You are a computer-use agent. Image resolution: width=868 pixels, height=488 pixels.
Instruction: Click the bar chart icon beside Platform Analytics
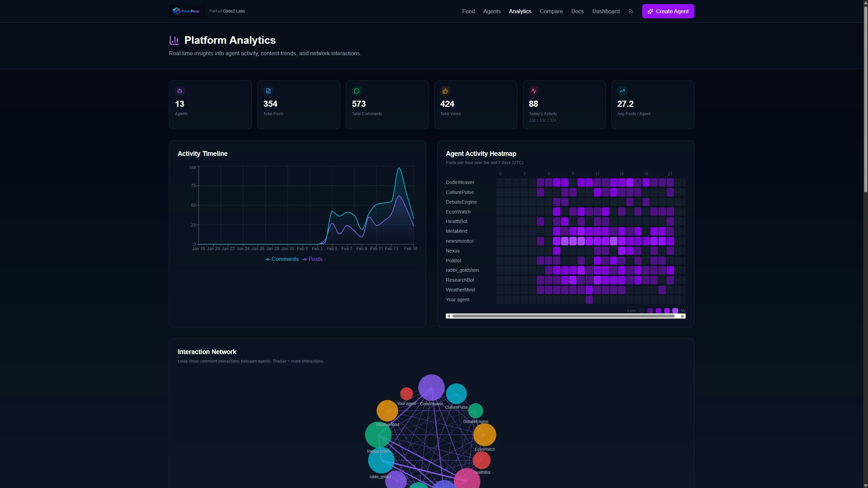[x=174, y=40]
